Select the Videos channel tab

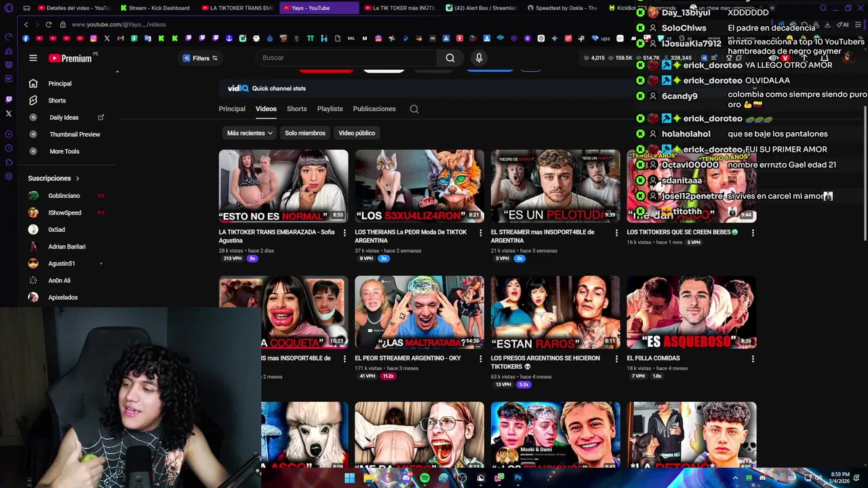pos(266,108)
